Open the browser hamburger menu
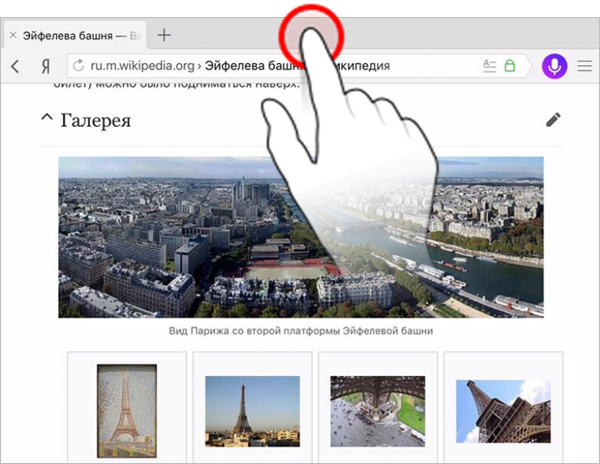 coord(584,66)
